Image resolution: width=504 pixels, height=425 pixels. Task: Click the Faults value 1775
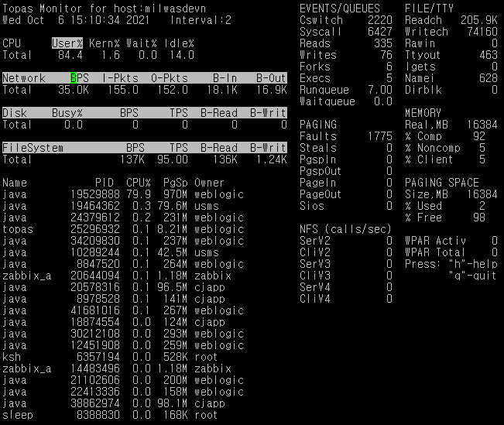(380, 136)
